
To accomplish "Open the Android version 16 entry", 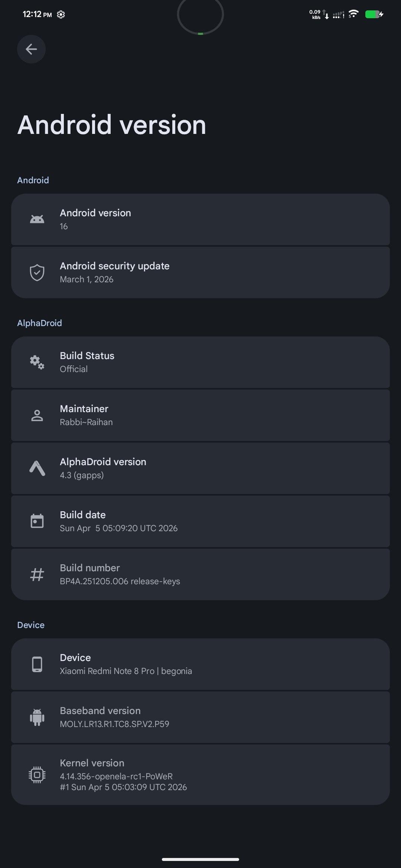I will tap(200, 219).
